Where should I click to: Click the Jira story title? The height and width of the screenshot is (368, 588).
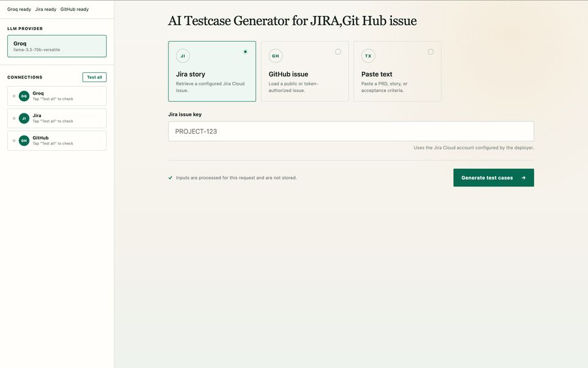pyautogui.click(x=190, y=74)
